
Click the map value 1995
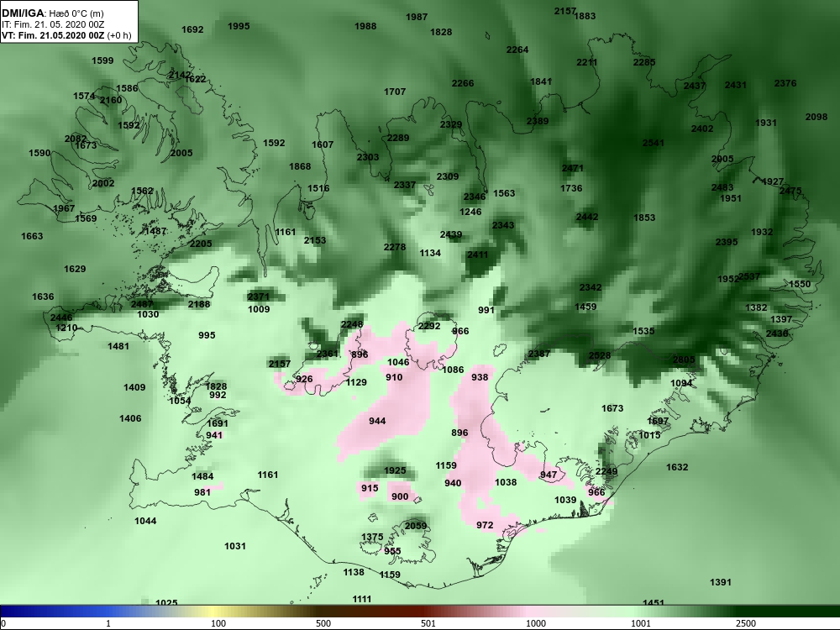click(239, 26)
